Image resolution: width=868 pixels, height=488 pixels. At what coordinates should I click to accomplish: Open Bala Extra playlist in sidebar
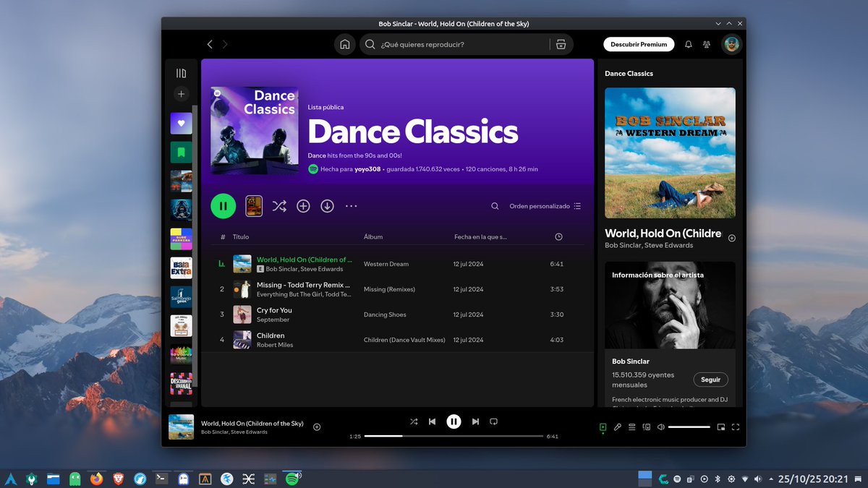(181, 267)
